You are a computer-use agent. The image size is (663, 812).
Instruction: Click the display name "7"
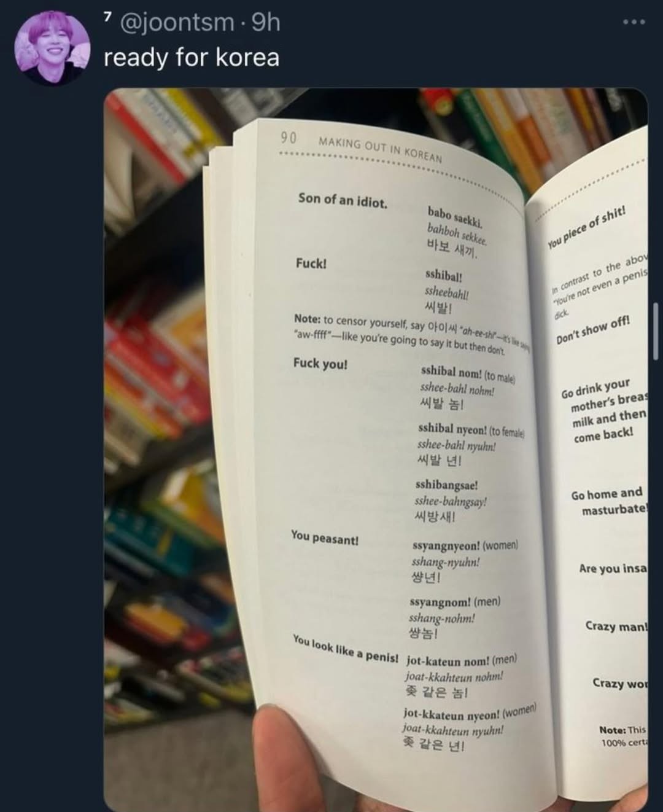(x=107, y=17)
